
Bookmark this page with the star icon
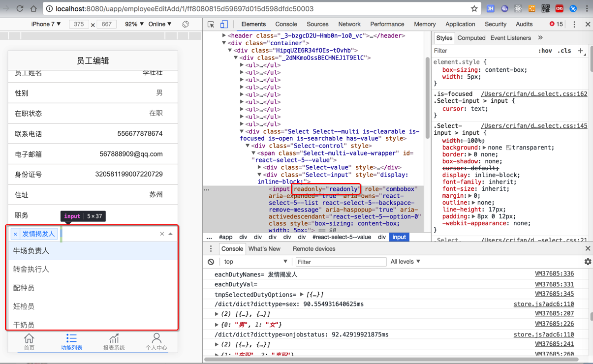tap(474, 8)
